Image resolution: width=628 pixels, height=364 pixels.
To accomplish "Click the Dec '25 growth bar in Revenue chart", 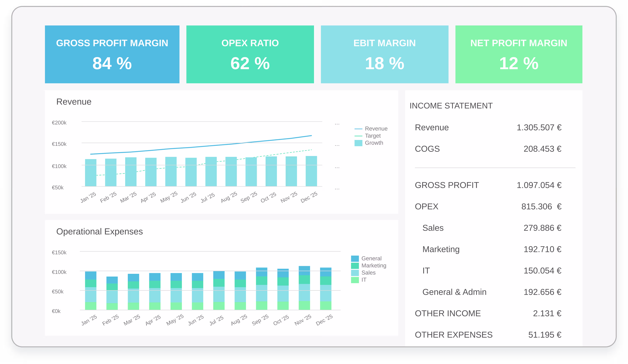I will click(x=311, y=171).
